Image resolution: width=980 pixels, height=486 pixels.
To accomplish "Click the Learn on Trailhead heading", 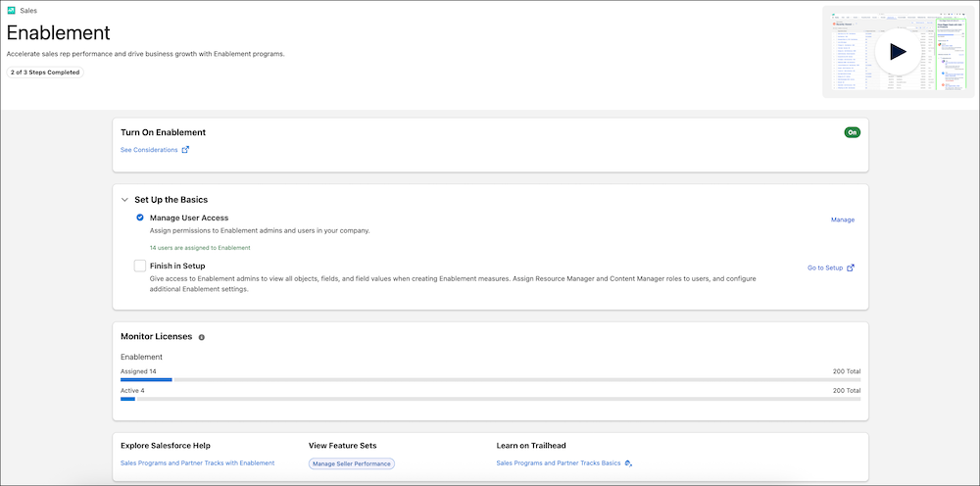I will [x=530, y=446].
